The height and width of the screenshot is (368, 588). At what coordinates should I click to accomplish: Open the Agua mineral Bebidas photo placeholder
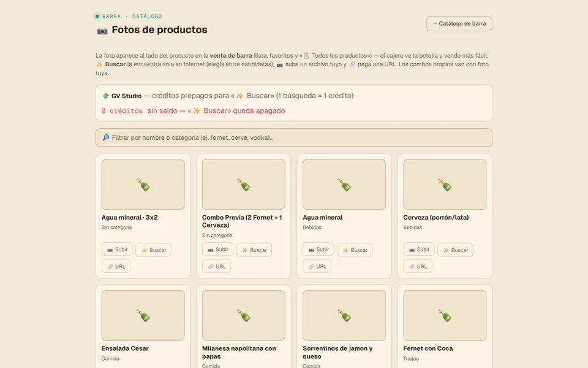click(x=344, y=185)
